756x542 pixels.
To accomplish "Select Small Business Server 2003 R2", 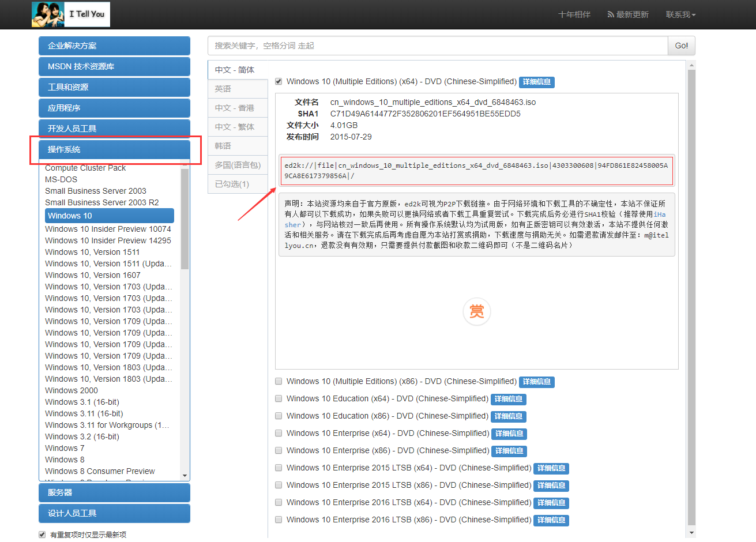I will pyautogui.click(x=102, y=202).
